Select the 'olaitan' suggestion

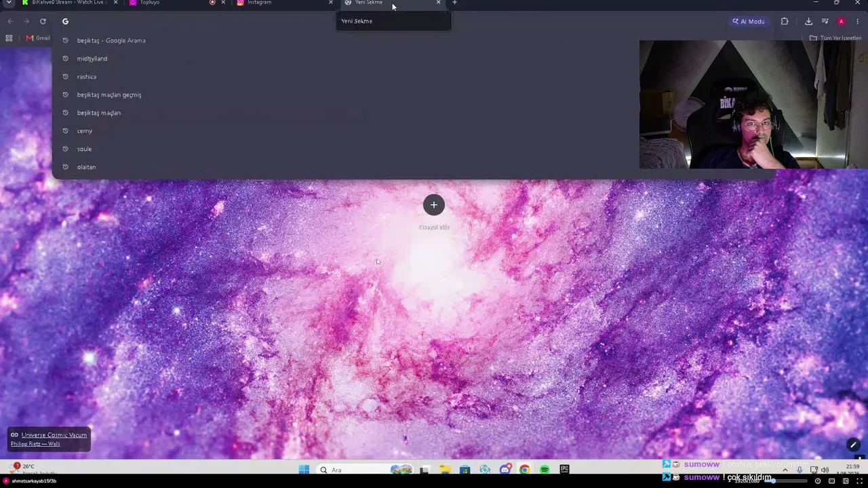pos(413,167)
